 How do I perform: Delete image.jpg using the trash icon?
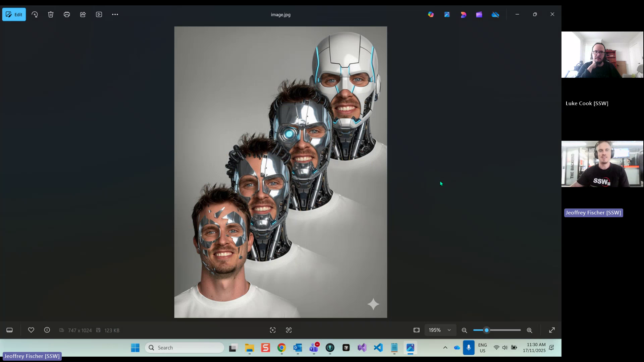click(51, 14)
